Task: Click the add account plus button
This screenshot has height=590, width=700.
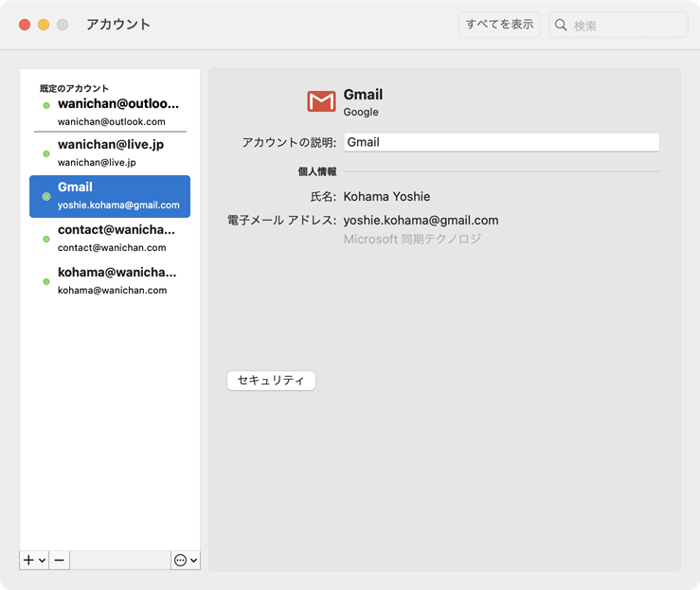Action: 28,560
